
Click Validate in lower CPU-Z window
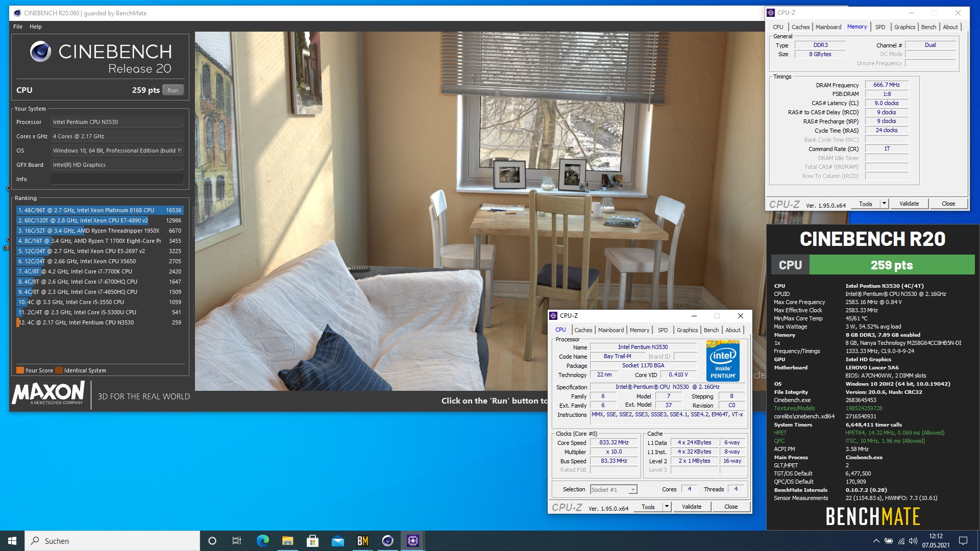pyautogui.click(x=692, y=507)
